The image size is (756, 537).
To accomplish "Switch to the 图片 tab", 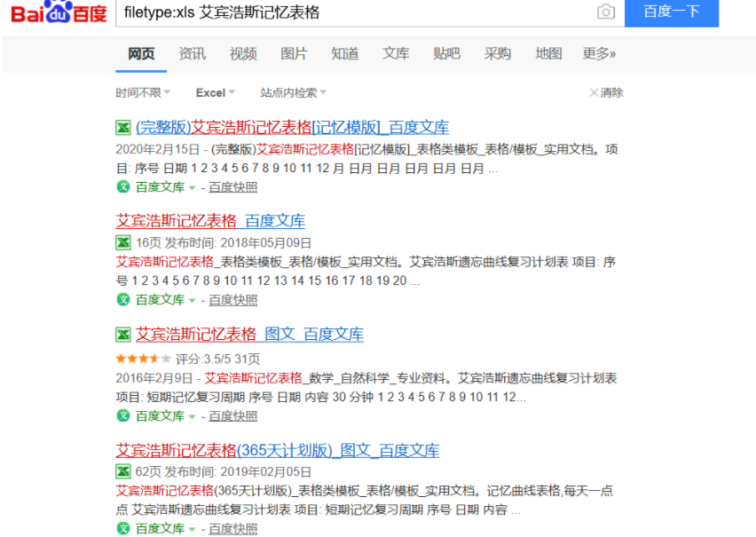I will 294,53.
